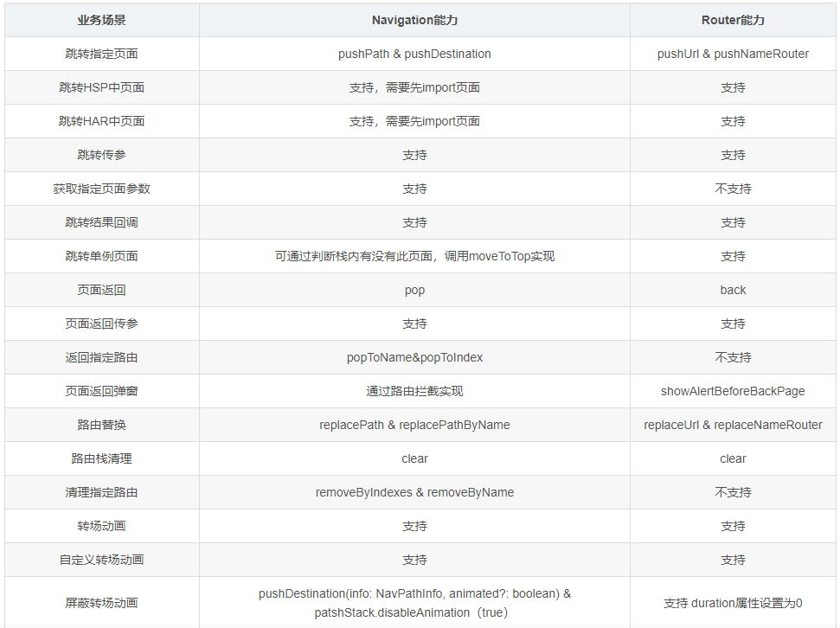Click the 不支持 cell in 清理指定路由 row
This screenshot has height=628, width=840.
[733, 492]
